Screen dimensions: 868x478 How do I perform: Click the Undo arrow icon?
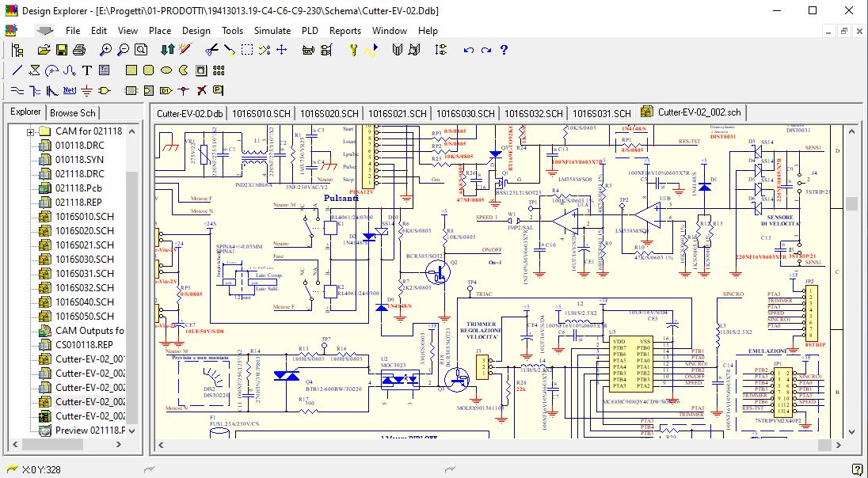(468, 50)
